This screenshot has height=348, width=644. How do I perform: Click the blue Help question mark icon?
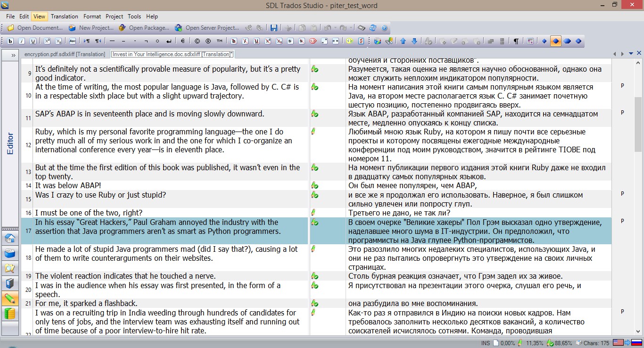[384, 28]
